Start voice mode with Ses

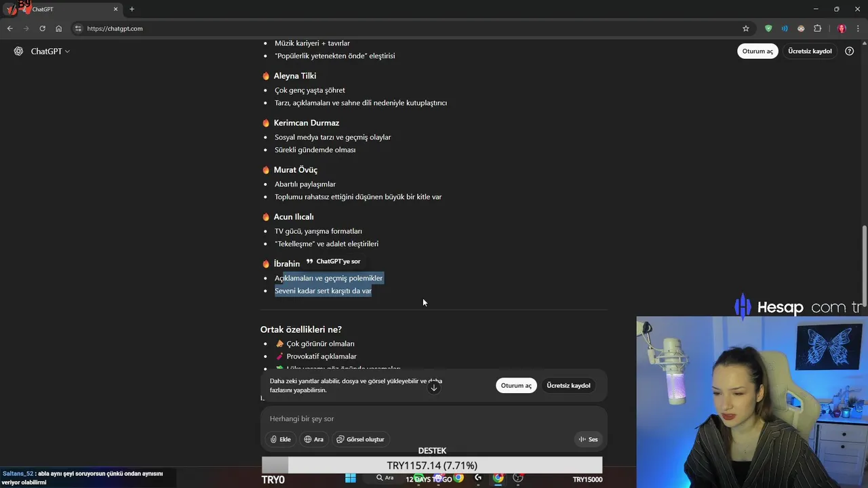(588, 439)
